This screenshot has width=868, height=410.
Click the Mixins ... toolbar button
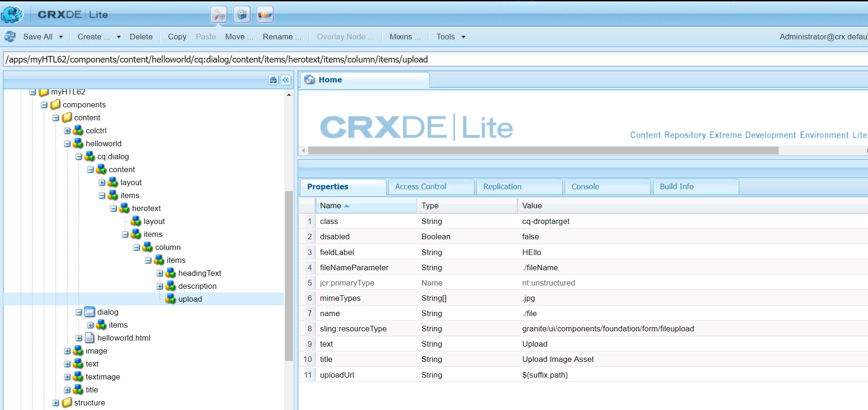tap(405, 37)
